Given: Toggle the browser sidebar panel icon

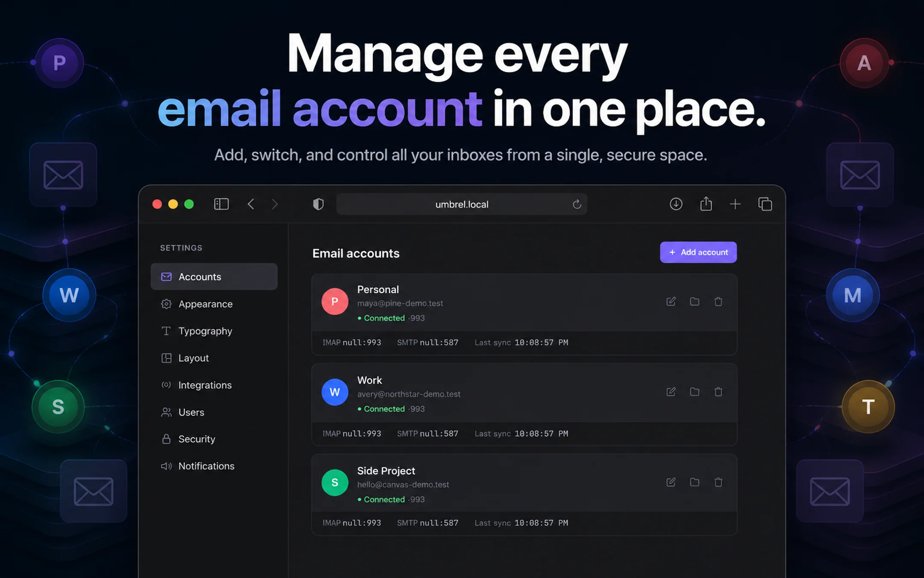Looking at the screenshot, I should point(221,204).
